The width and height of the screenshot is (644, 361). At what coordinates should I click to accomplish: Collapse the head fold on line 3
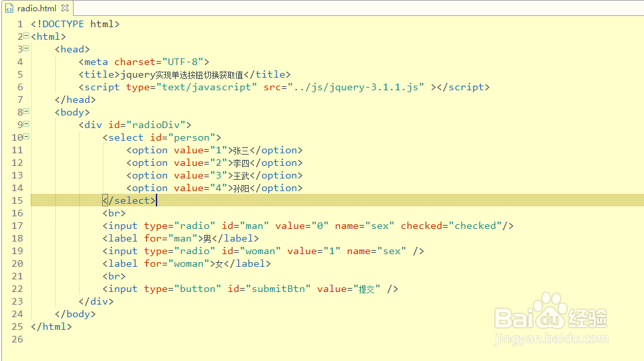point(27,48)
